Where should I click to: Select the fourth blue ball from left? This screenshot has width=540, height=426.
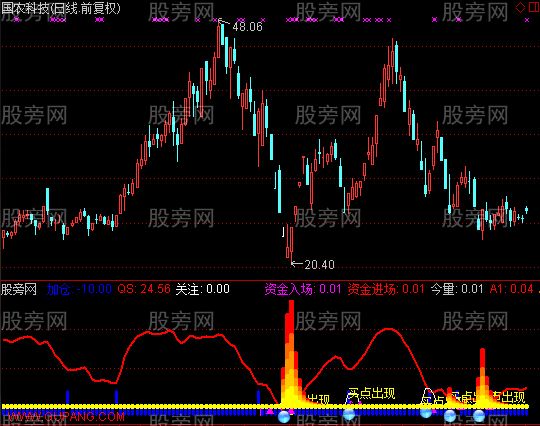coord(450,416)
